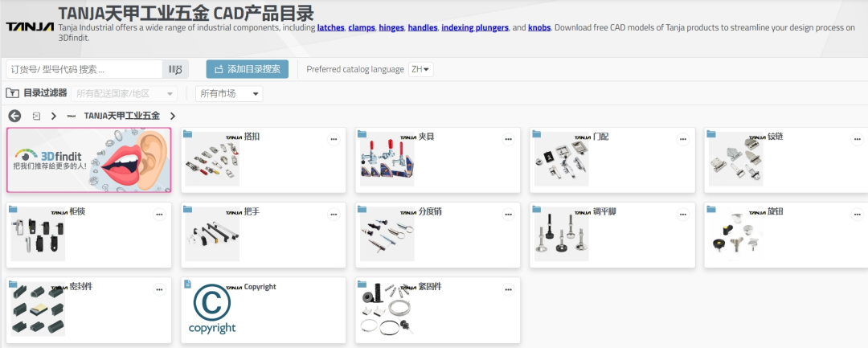868x348 pixels.
Task: Focus the 订货号/型号代码 search field
Action: coord(84,69)
